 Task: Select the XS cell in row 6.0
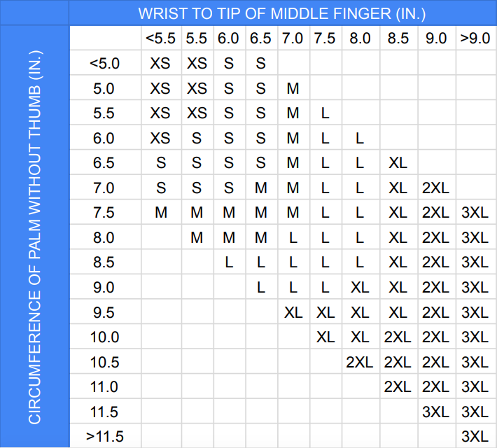160,138
